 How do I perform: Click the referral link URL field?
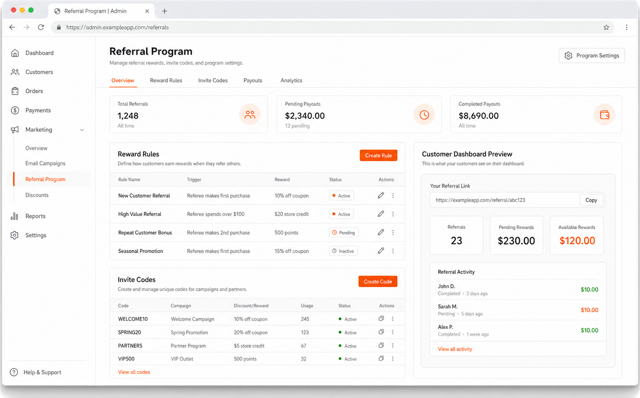(x=505, y=200)
